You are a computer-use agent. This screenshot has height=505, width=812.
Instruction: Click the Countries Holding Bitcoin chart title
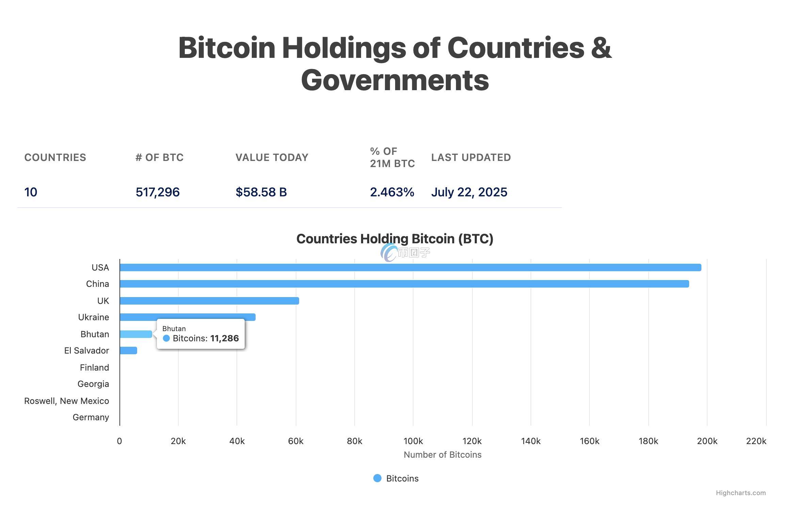click(395, 239)
